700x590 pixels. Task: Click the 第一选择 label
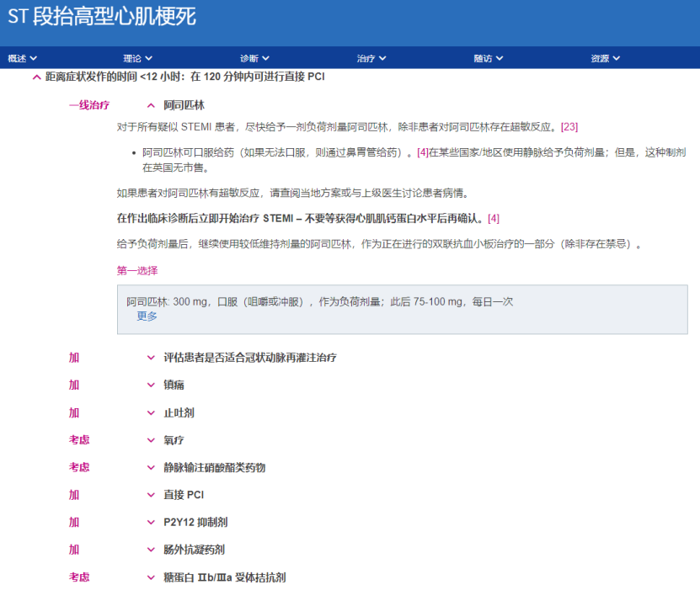pyautogui.click(x=137, y=271)
